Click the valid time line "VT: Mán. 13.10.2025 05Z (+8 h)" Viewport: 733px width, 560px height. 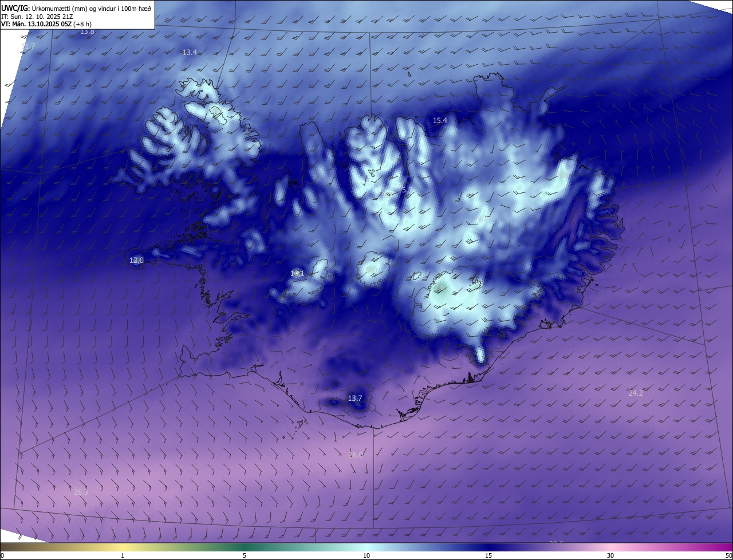tap(46, 23)
